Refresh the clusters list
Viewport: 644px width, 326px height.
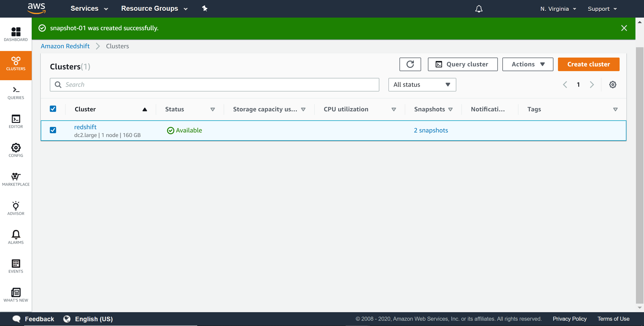click(410, 64)
